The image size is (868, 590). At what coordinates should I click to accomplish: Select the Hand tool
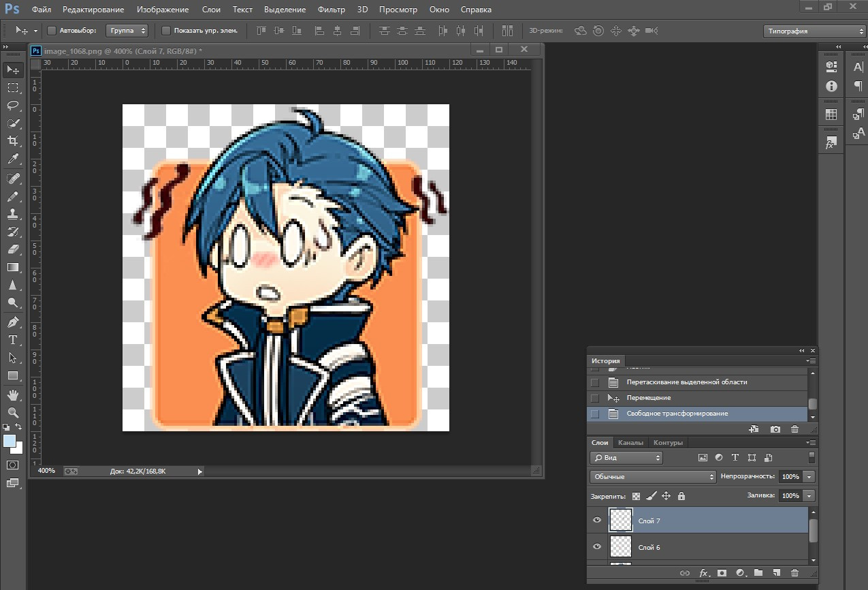tap(13, 394)
